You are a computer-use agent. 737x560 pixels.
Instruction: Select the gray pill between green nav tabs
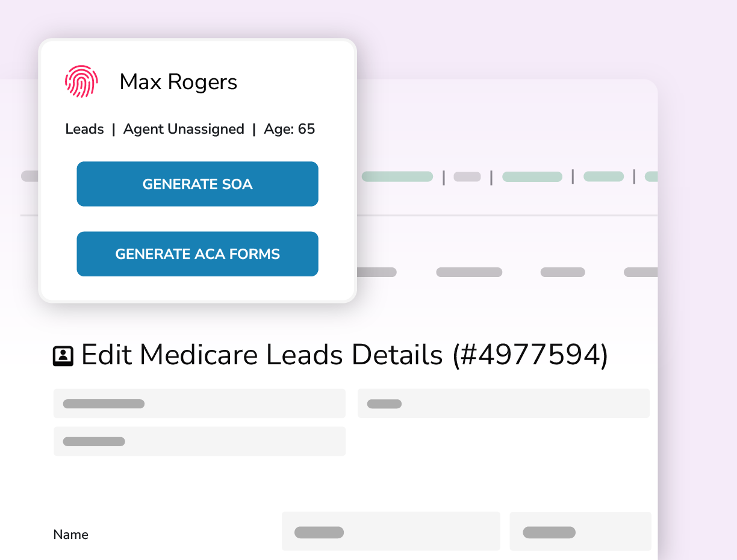tap(467, 176)
